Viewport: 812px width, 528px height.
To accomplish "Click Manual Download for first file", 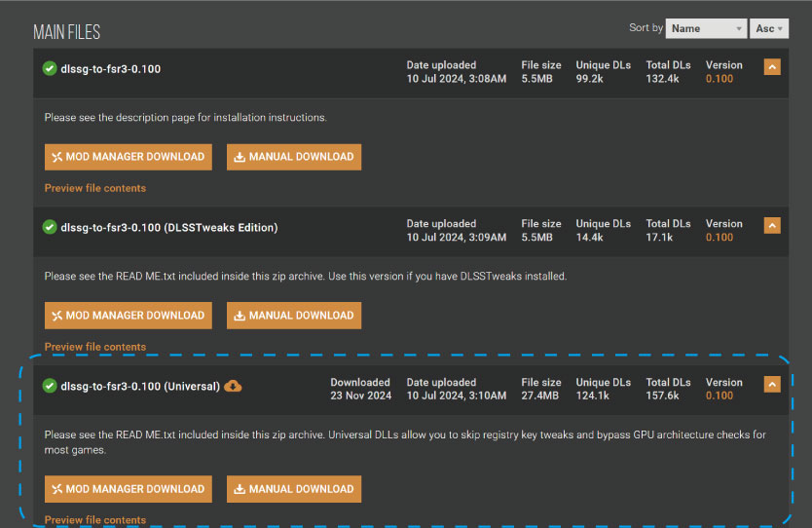I will tap(294, 157).
